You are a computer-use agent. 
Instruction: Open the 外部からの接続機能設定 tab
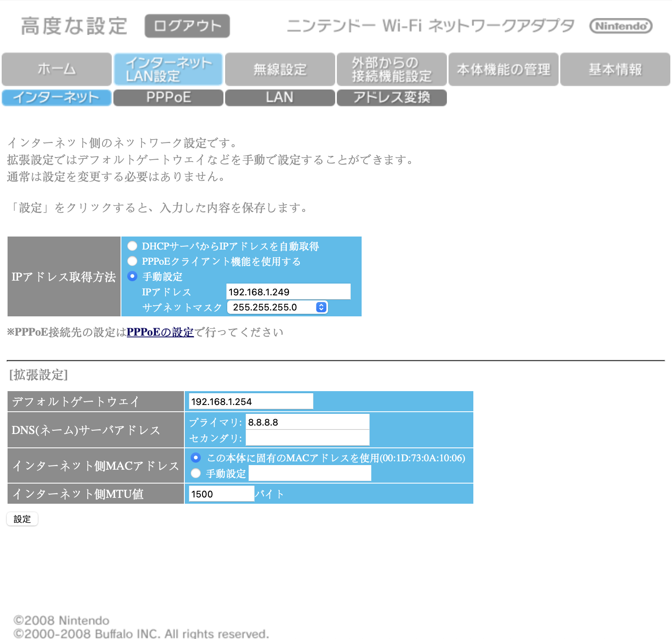pyautogui.click(x=392, y=69)
